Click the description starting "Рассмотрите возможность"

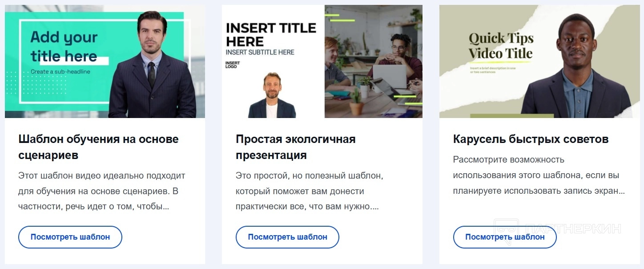539,175
